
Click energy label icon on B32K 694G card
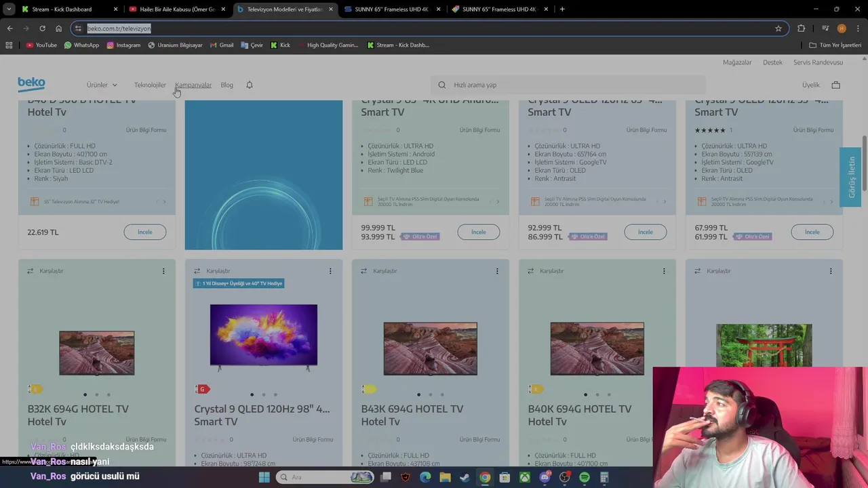(36, 389)
